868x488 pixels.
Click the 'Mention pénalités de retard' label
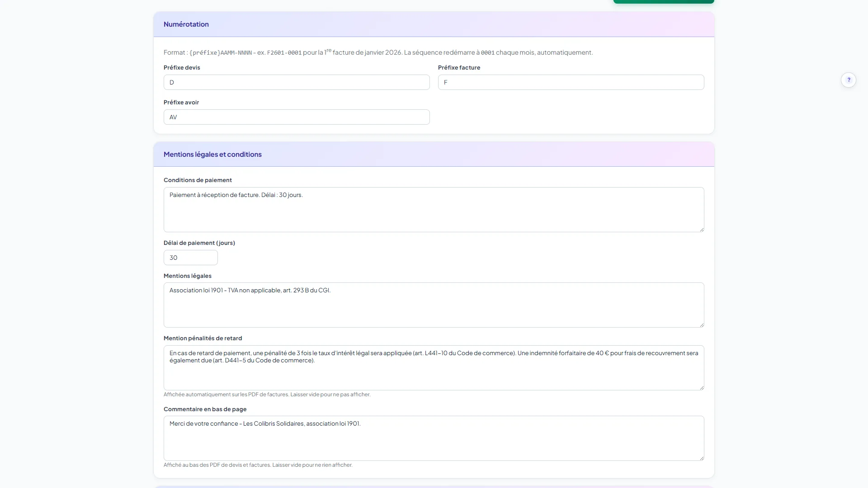(x=203, y=338)
